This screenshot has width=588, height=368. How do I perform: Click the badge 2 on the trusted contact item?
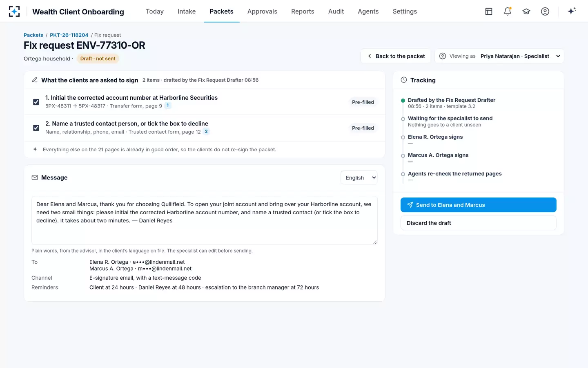coord(206,131)
